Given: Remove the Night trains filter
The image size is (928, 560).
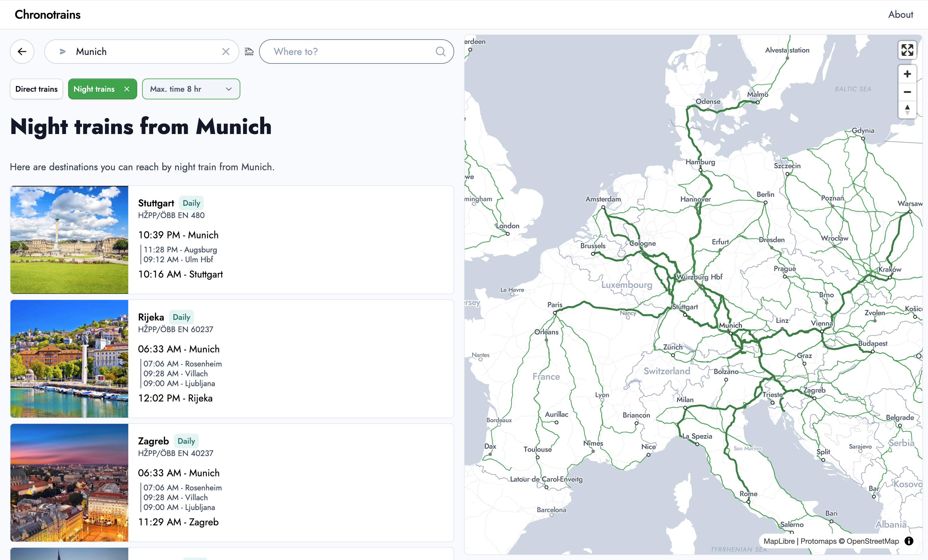Looking at the screenshot, I should [x=126, y=89].
